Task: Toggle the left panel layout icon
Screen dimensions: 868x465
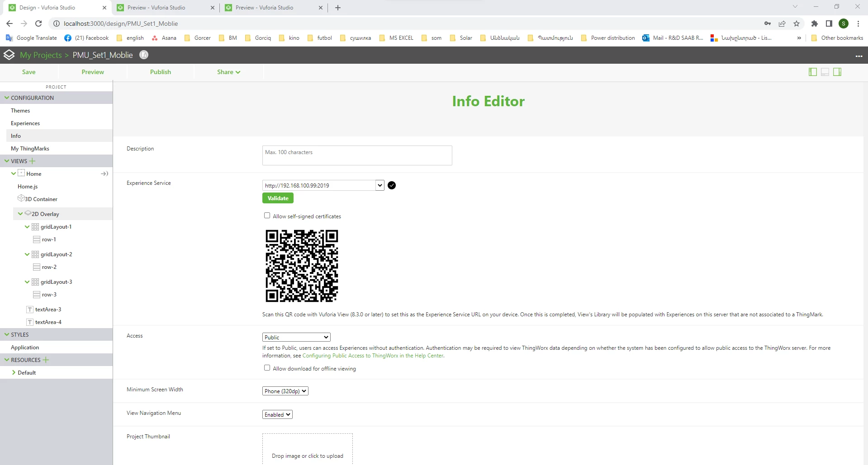Action: (813, 72)
